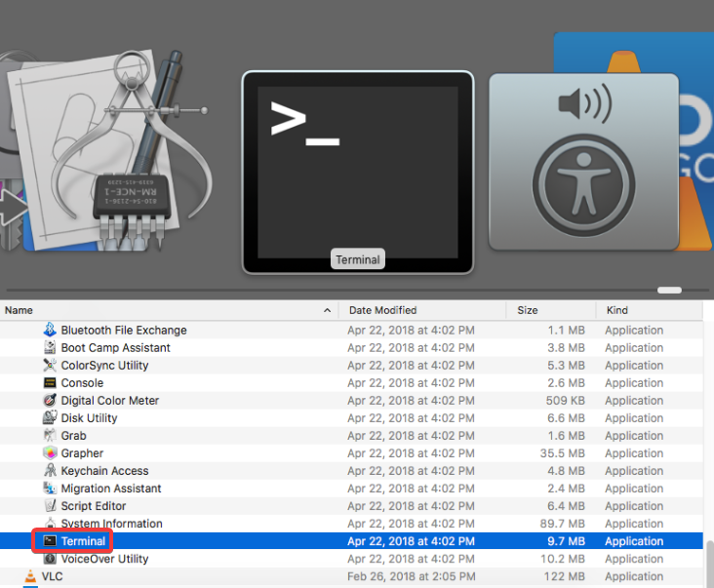The height and width of the screenshot is (588, 714).
Task: Click the Boot Camp Assistant icon
Action: [50, 347]
